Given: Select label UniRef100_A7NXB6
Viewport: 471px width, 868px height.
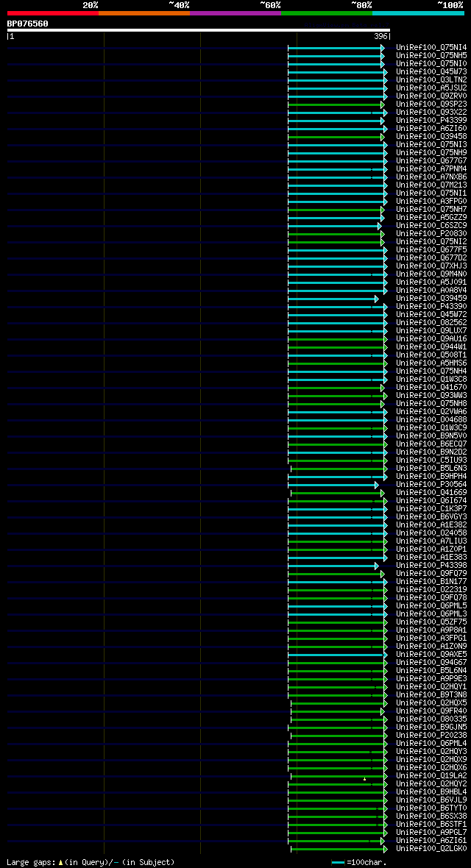Looking at the screenshot, I should pyautogui.click(x=432, y=177).
